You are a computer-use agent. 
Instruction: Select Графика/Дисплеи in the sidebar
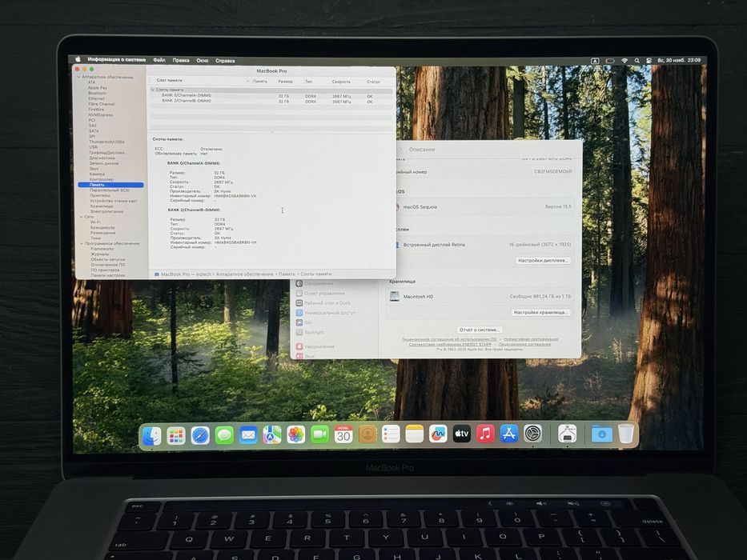pyautogui.click(x=106, y=152)
